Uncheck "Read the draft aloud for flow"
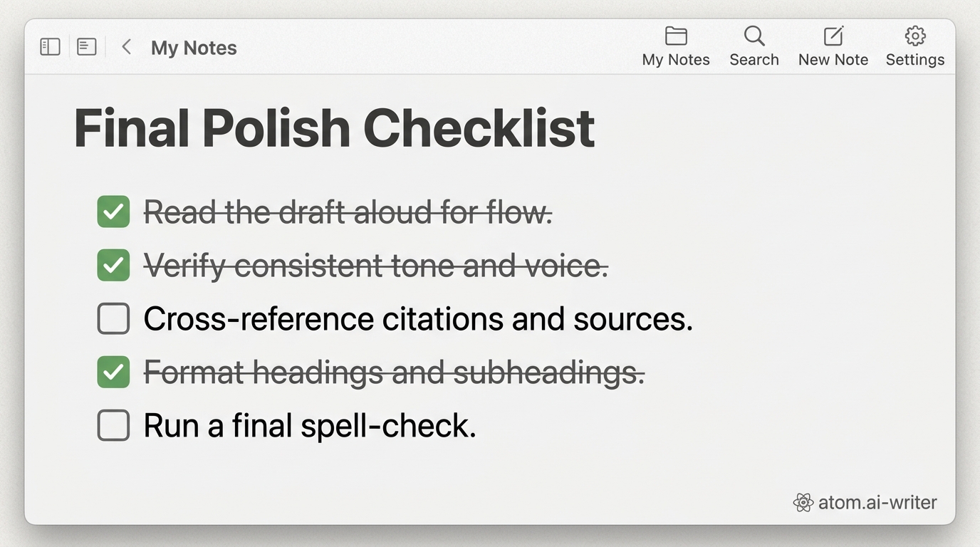 [113, 212]
